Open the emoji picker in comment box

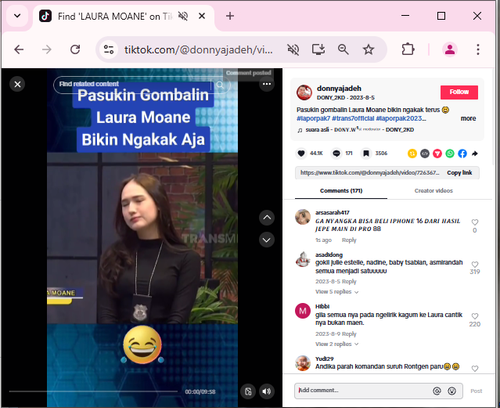coord(452,391)
